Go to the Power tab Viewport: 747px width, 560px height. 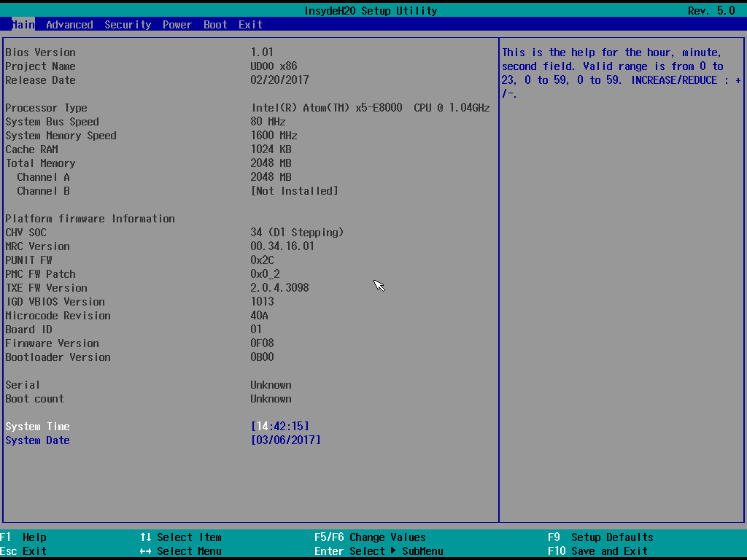177,24
